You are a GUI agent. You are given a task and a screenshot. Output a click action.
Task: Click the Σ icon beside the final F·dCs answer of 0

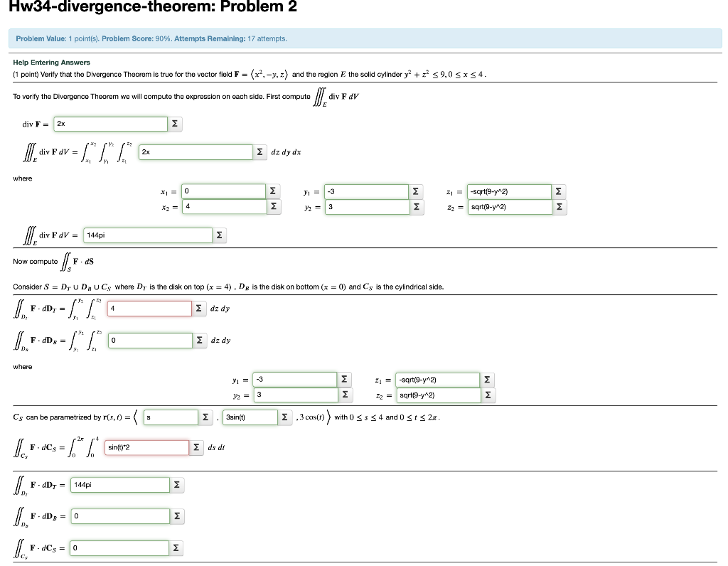click(x=176, y=548)
